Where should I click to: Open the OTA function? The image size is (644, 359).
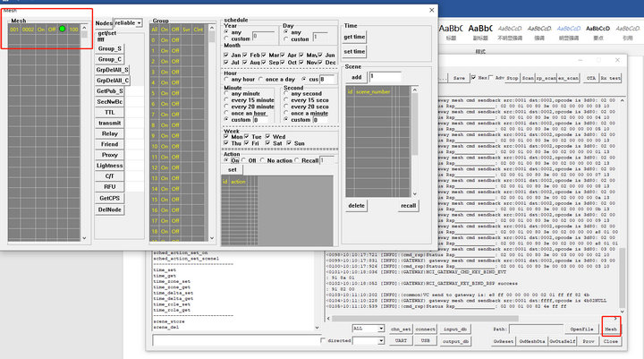[x=589, y=79]
